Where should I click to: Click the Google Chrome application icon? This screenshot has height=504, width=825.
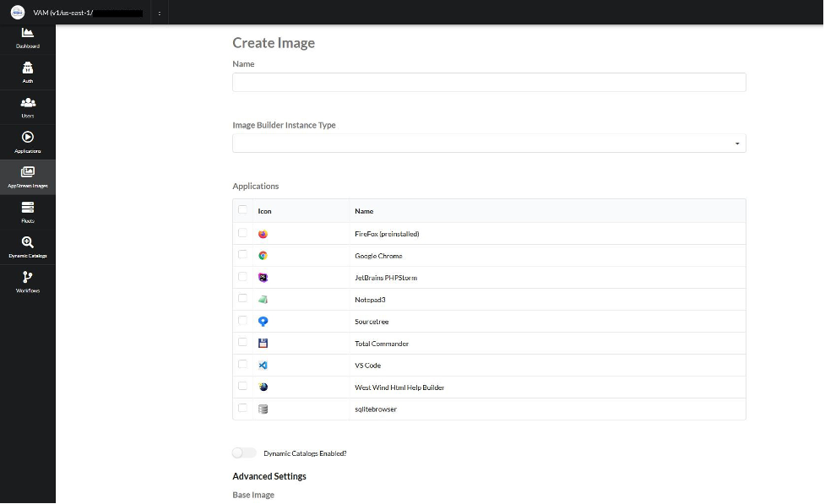pyautogui.click(x=262, y=254)
